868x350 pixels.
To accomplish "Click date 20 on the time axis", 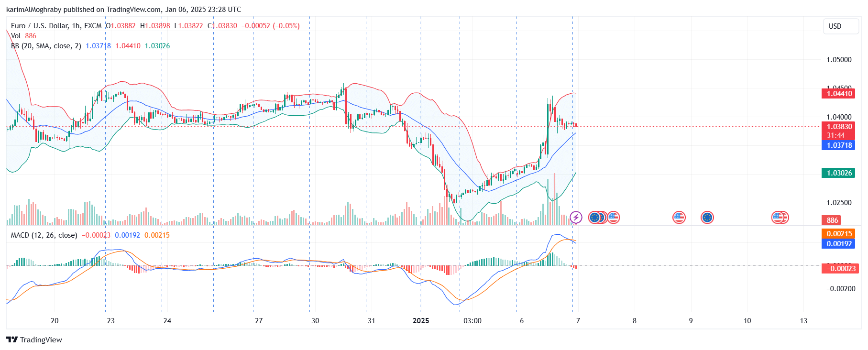I will 55,321.
